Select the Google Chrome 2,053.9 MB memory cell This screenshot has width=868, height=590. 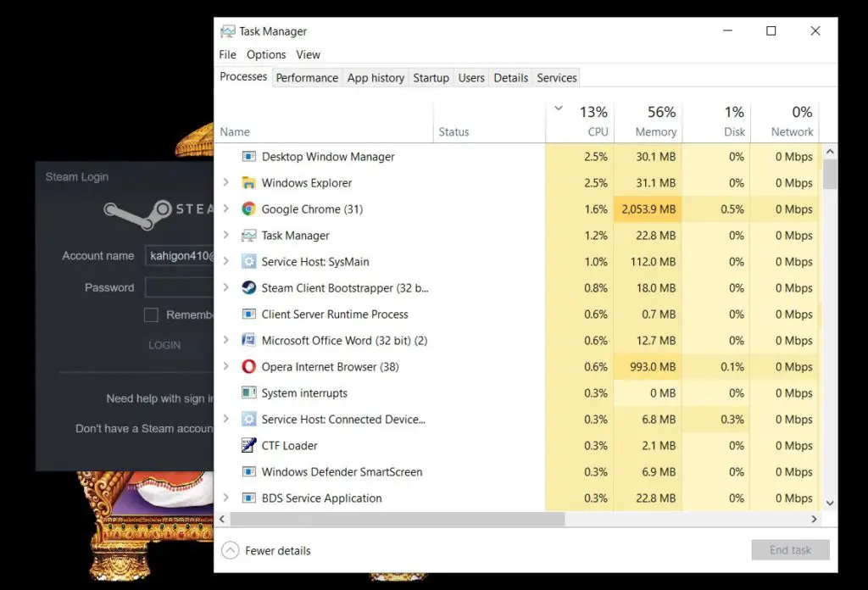point(648,209)
